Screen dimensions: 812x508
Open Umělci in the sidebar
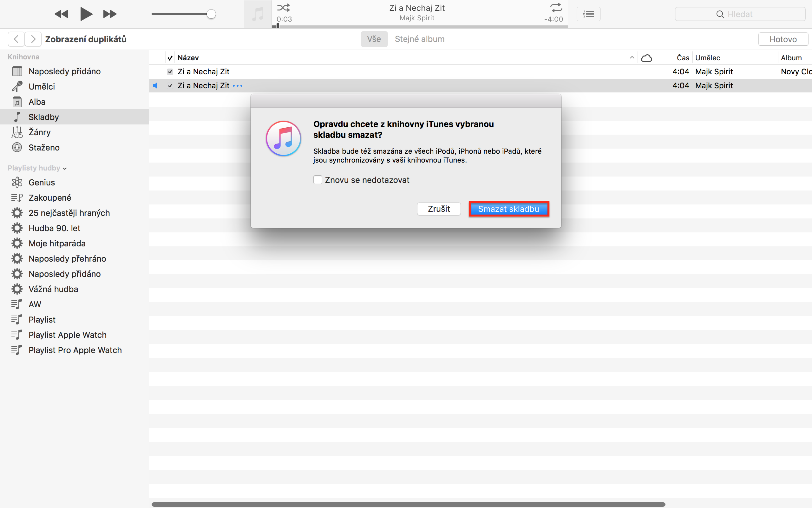(x=75, y=86)
